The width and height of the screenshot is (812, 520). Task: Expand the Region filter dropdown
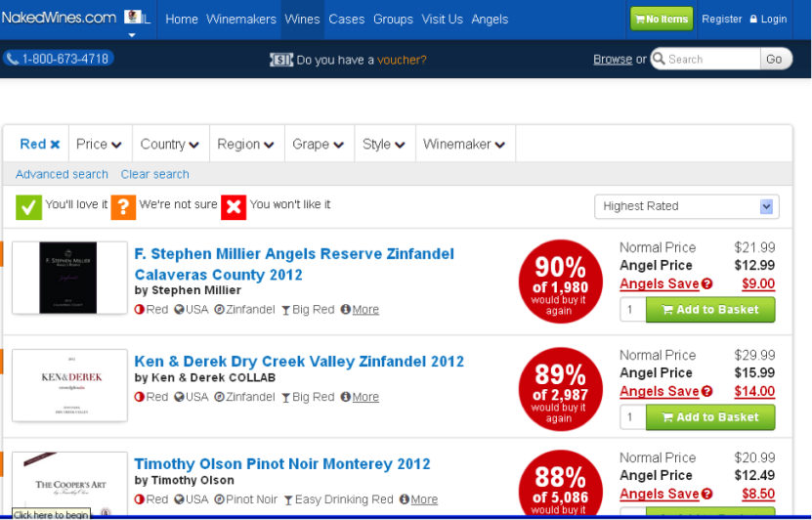[246, 144]
